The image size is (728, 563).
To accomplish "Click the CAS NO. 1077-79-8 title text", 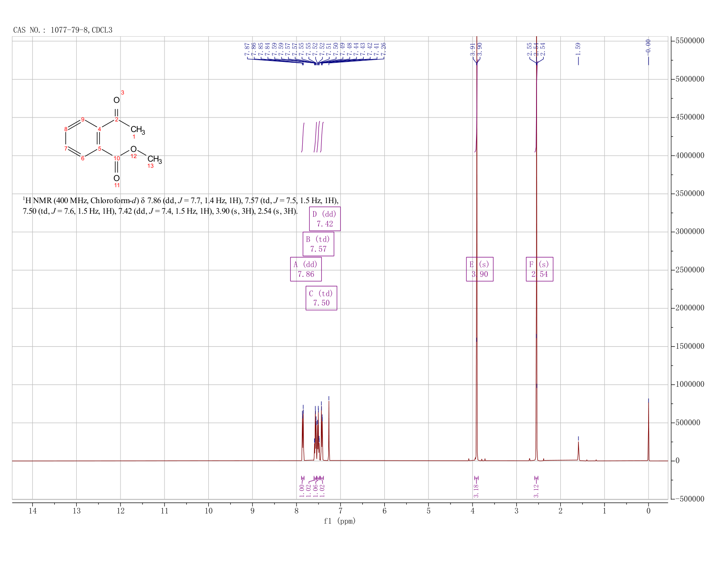I will click(x=63, y=30).
